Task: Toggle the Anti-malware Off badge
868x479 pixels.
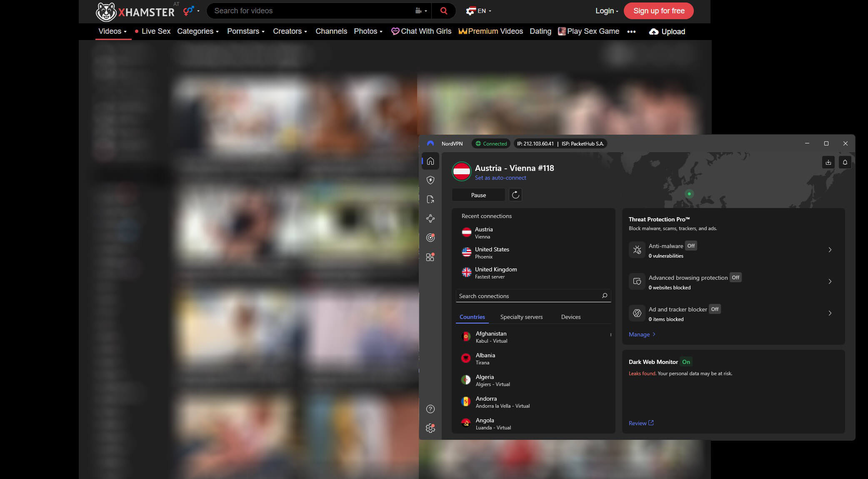Action: tap(691, 246)
